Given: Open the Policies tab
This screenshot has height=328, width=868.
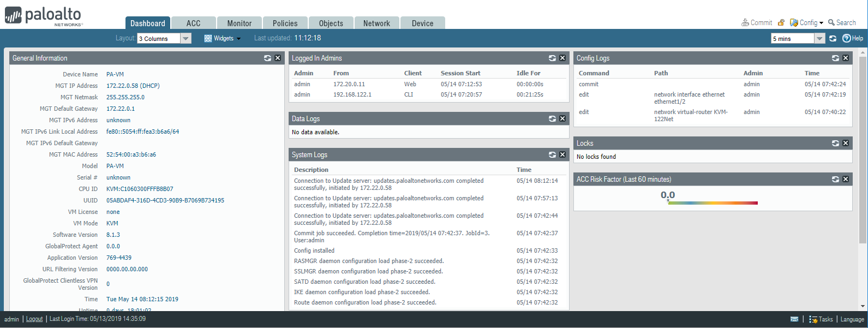Looking at the screenshot, I should point(285,23).
